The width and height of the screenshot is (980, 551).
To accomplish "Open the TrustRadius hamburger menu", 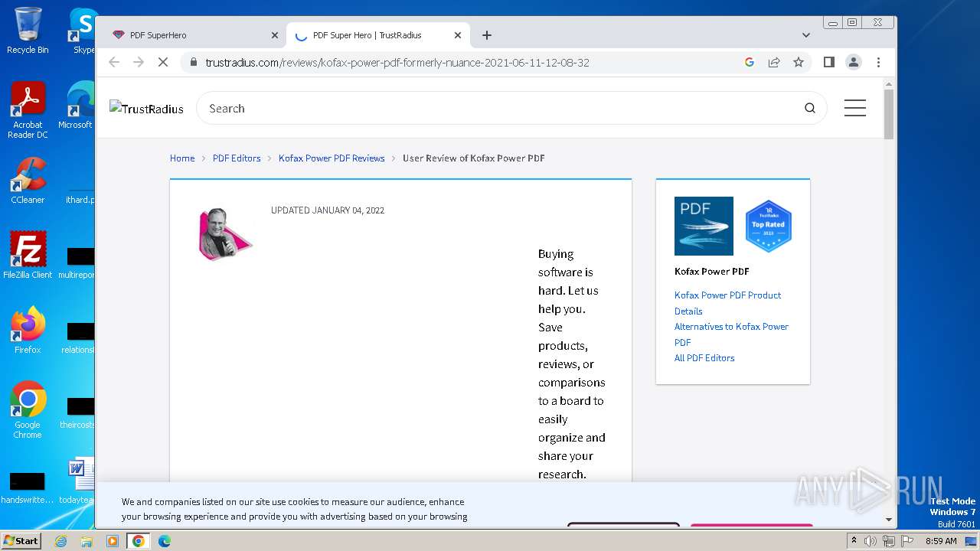I will point(855,108).
